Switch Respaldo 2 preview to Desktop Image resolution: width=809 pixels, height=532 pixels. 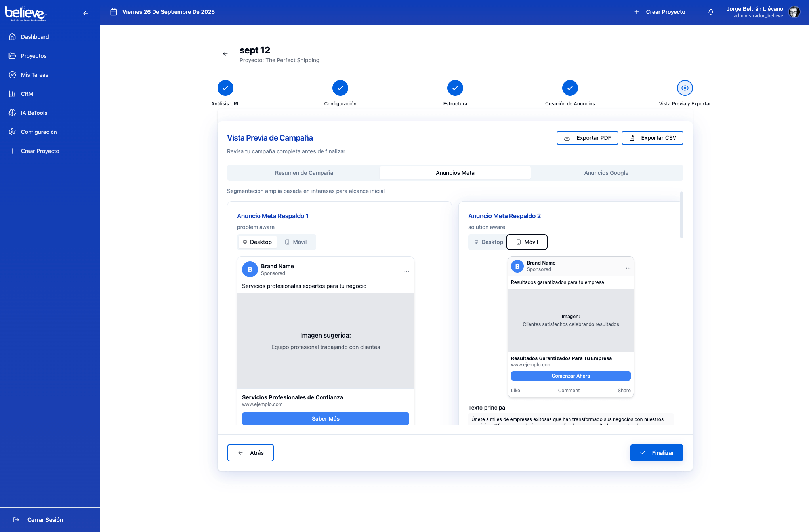[x=488, y=242]
